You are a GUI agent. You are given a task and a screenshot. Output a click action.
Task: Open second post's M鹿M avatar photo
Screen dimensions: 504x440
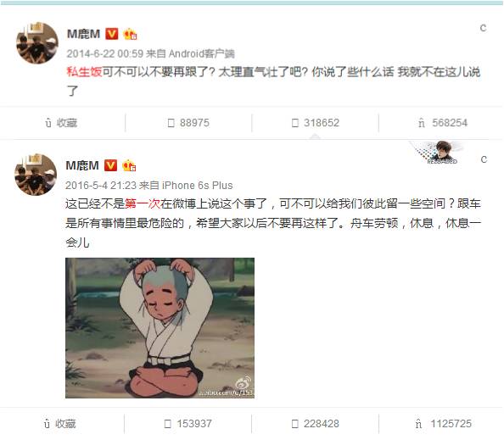[36, 175]
